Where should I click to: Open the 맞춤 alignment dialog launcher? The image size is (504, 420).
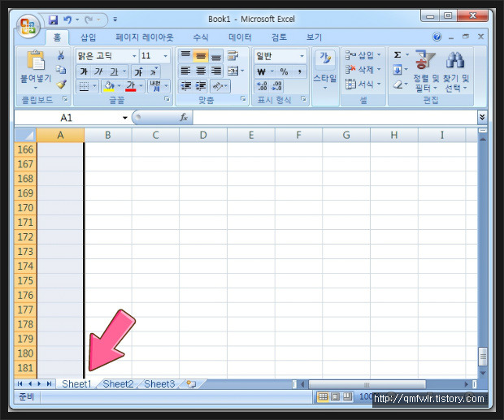(243, 99)
